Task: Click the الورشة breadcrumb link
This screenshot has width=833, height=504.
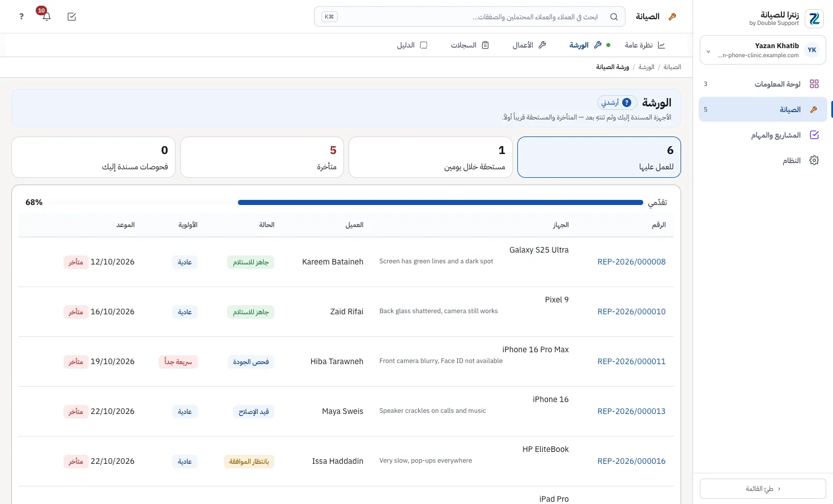Action: [x=646, y=67]
